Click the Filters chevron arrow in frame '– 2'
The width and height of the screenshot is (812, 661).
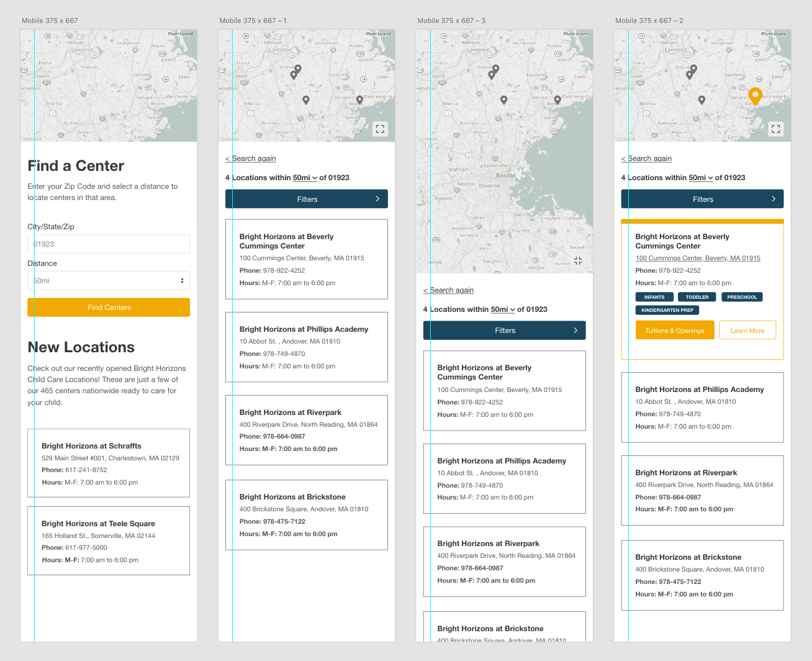pos(774,199)
